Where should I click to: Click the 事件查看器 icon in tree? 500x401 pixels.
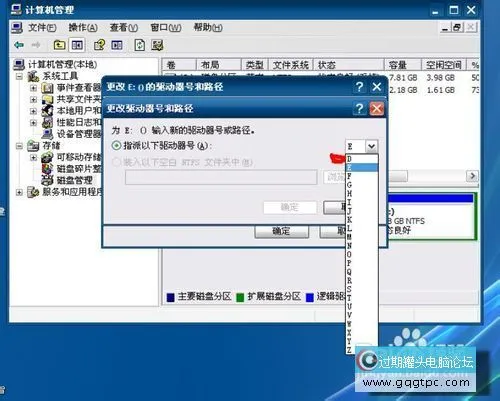47,88
